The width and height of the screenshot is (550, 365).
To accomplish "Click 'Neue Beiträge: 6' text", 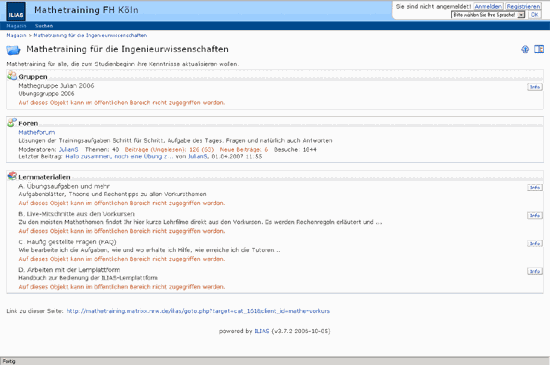I will pyautogui.click(x=244, y=150).
